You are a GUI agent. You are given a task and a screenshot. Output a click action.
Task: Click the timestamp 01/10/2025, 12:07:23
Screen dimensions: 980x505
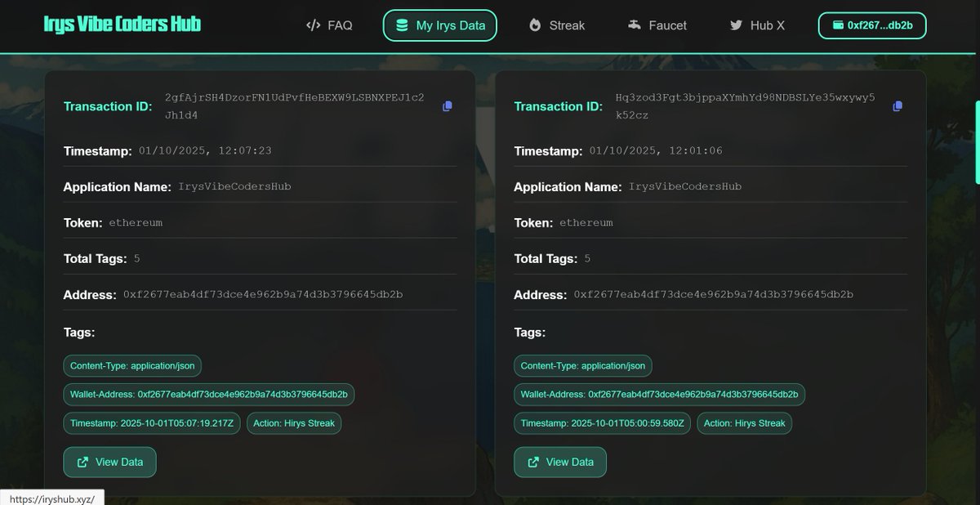click(x=205, y=151)
